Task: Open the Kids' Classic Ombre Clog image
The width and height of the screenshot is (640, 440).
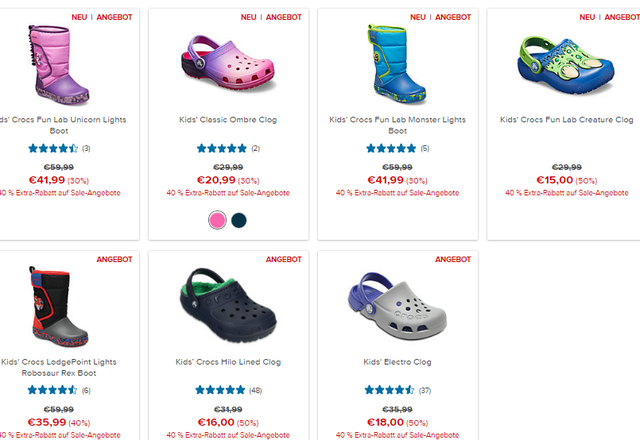Action: 228,62
